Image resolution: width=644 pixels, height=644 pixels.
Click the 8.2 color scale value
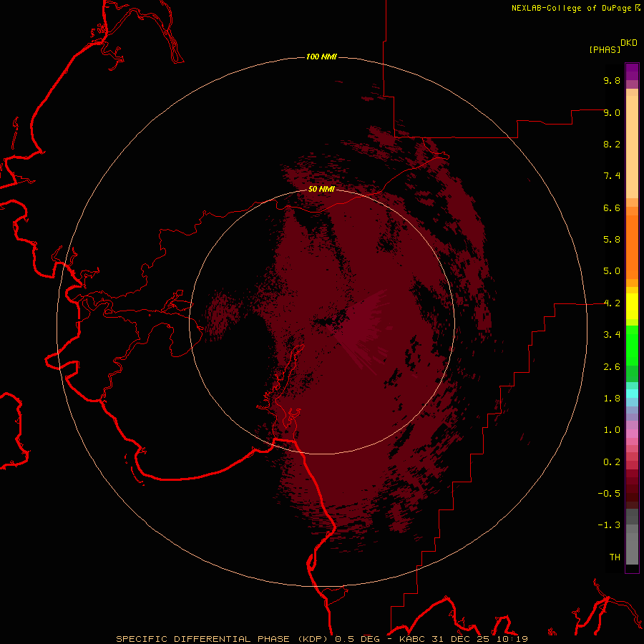pos(612,144)
